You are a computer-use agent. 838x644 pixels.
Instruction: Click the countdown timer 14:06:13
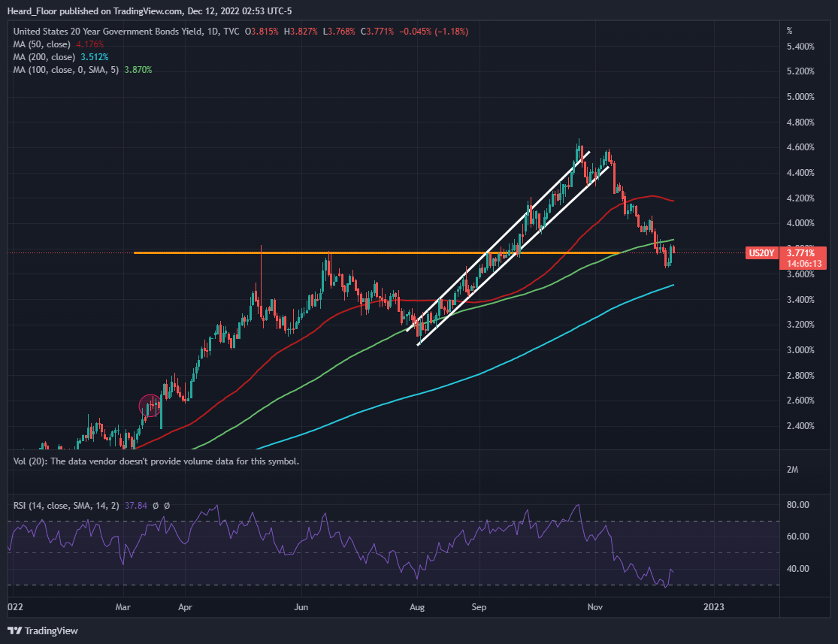pos(804,264)
